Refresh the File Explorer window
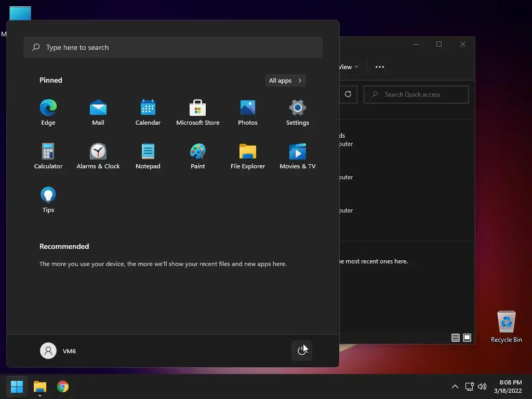 (348, 95)
